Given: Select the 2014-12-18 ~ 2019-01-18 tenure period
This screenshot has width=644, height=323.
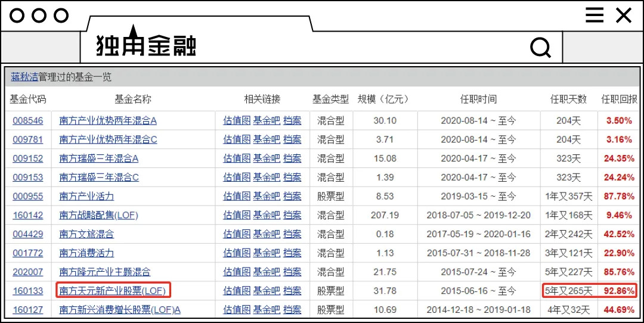Looking at the screenshot, I should click(x=478, y=310).
